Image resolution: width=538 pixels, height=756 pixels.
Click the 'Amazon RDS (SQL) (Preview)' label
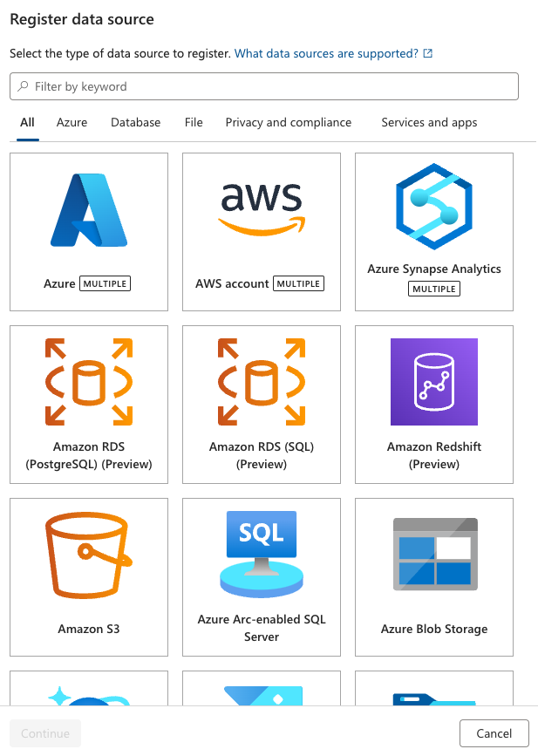click(262, 455)
